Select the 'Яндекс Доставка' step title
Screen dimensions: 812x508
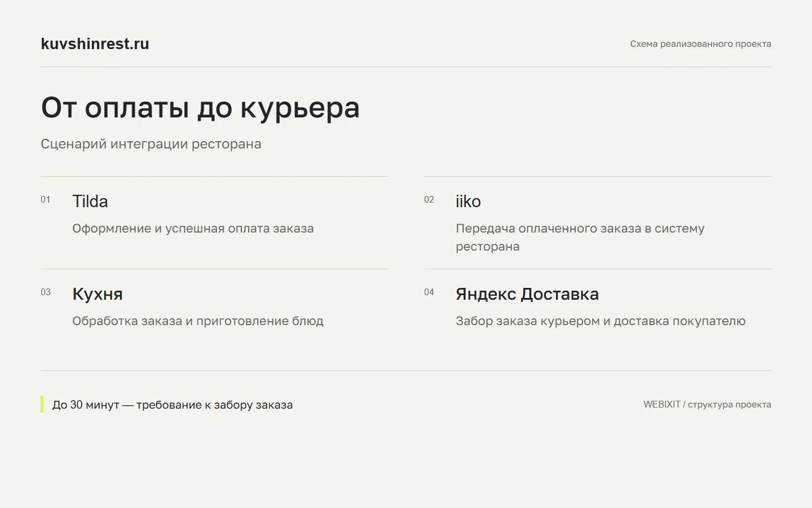527,294
